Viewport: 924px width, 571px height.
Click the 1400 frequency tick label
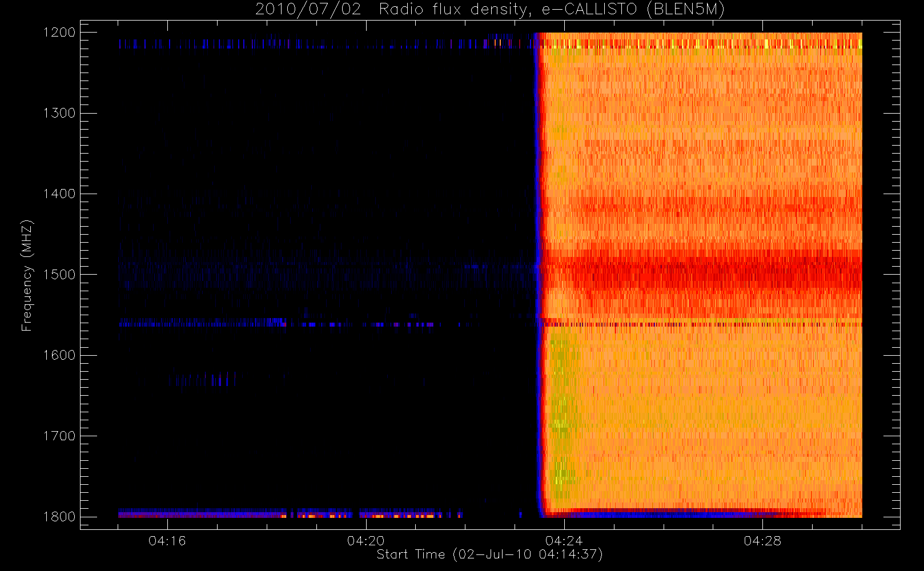tap(59, 194)
